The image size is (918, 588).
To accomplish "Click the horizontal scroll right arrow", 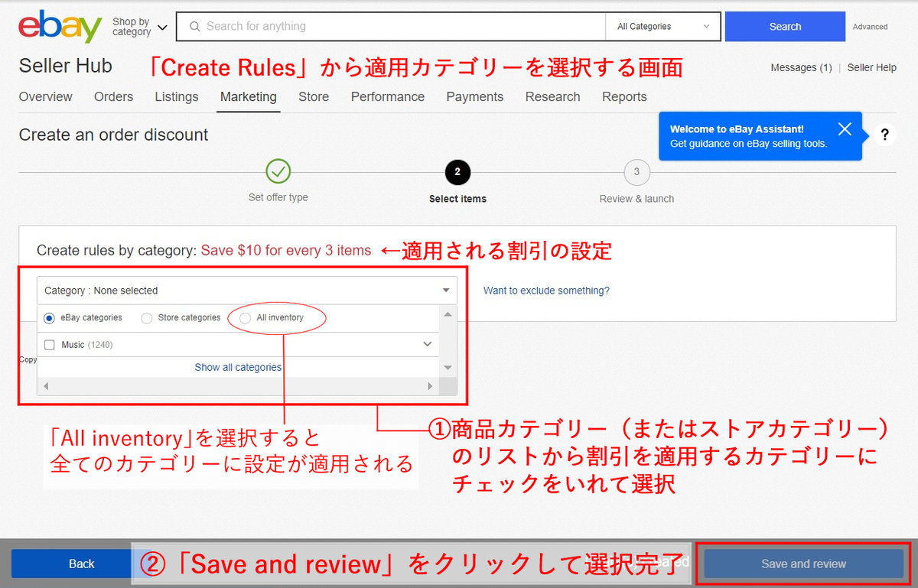I will [430, 386].
